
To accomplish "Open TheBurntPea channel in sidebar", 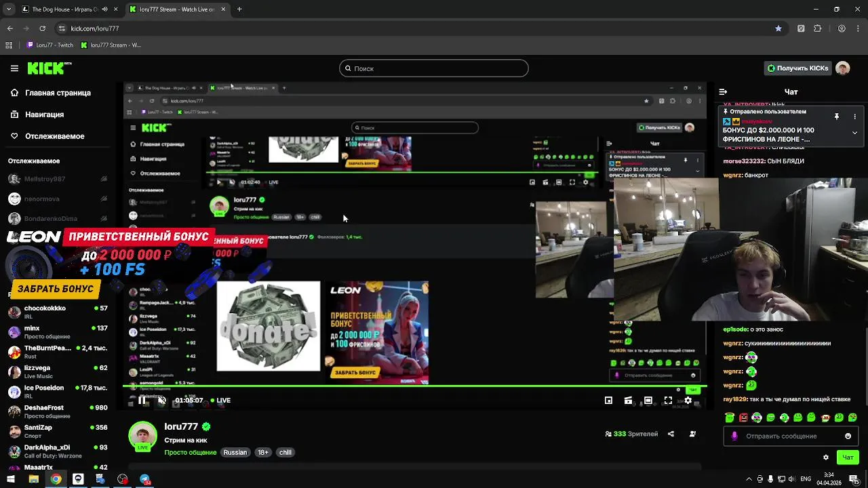I will [58, 352].
